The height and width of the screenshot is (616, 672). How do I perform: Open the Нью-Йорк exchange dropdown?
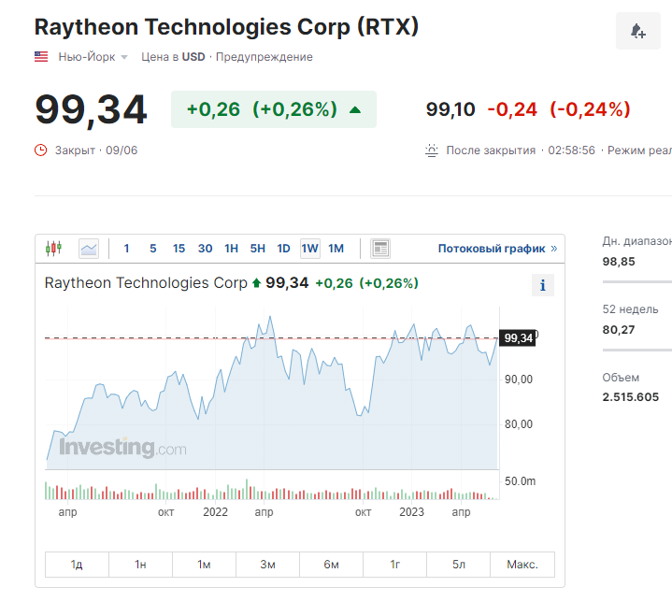pyautogui.click(x=93, y=57)
